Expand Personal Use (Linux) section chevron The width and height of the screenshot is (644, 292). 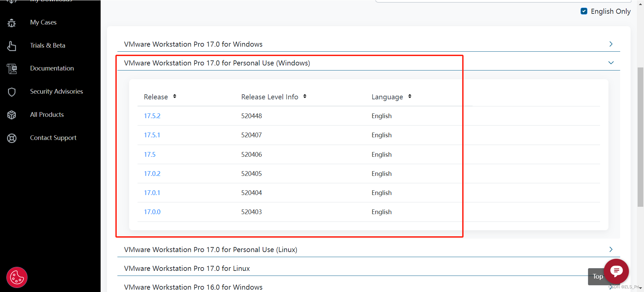[x=611, y=249]
